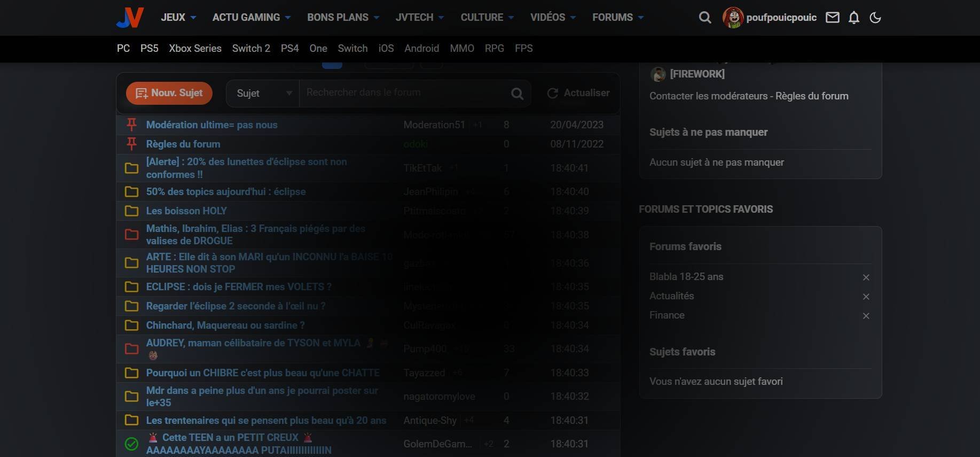This screenshot has height=457, width=980.
Task: Expand the FORUMS navigation menu
Action: 618,17
